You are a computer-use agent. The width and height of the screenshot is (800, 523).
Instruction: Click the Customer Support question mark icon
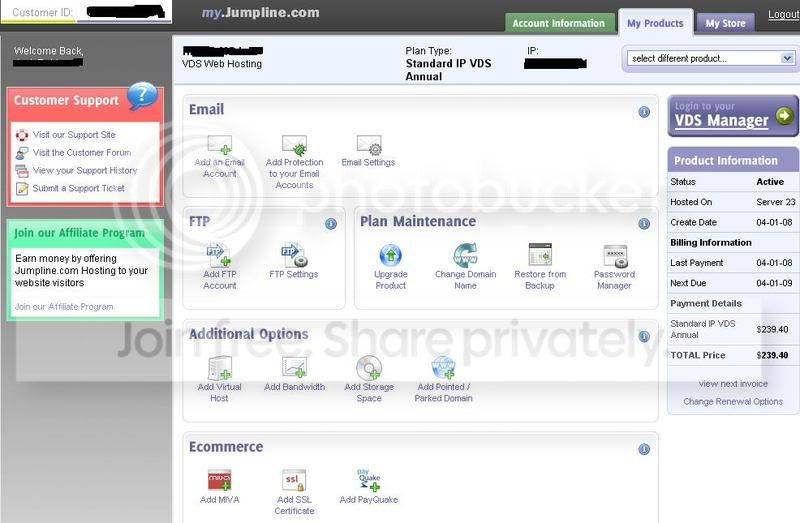point(142,95)
